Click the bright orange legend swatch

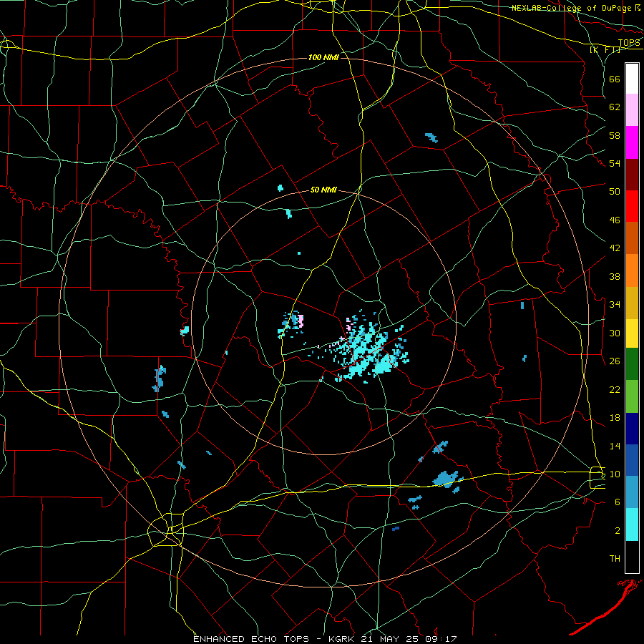coord(632,270)
